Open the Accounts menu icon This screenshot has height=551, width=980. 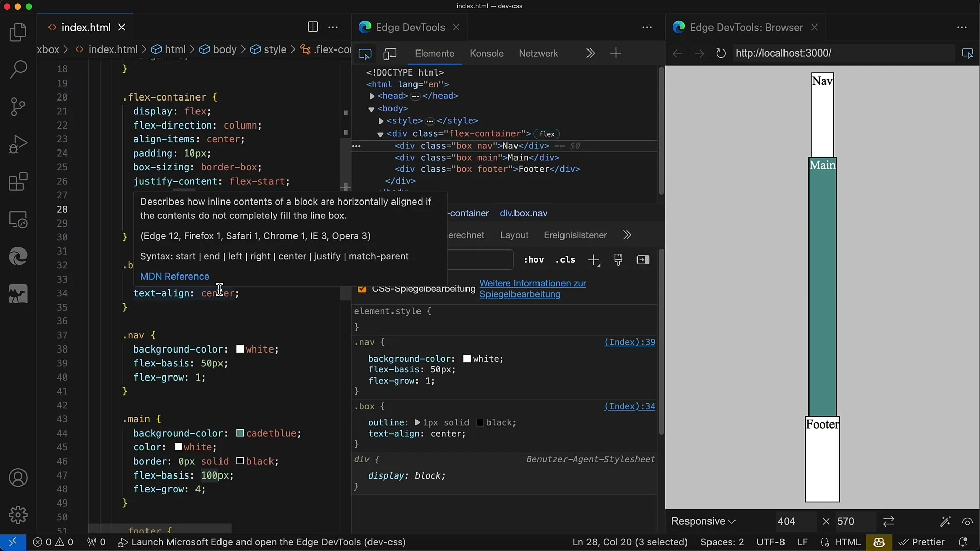click(18, 478)
